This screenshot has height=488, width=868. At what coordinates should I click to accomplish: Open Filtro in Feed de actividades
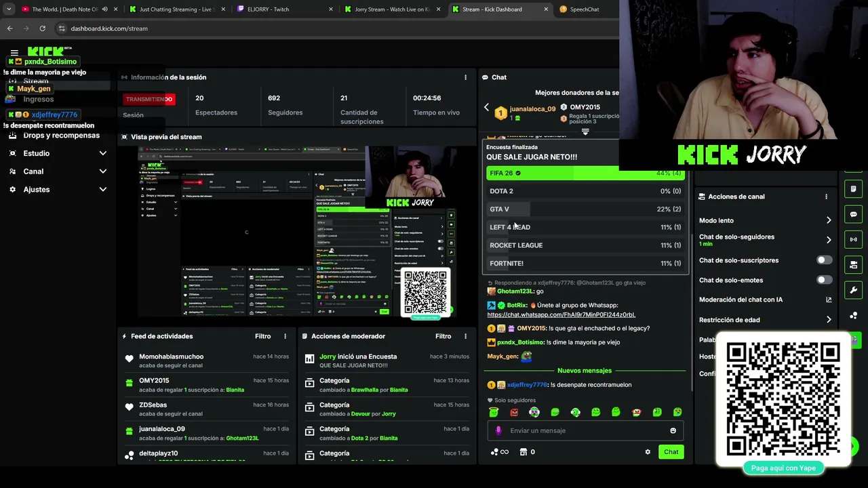tap(262, 336)
